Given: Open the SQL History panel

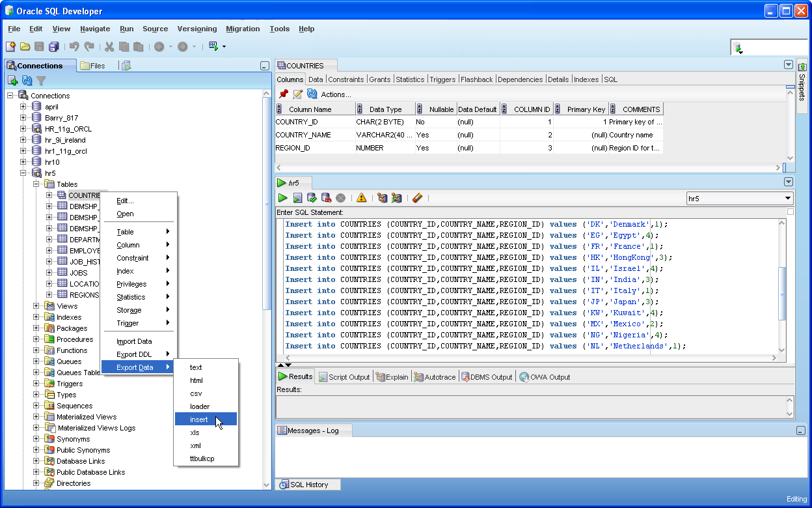Looking at the screenshot, I should point(307,484).
